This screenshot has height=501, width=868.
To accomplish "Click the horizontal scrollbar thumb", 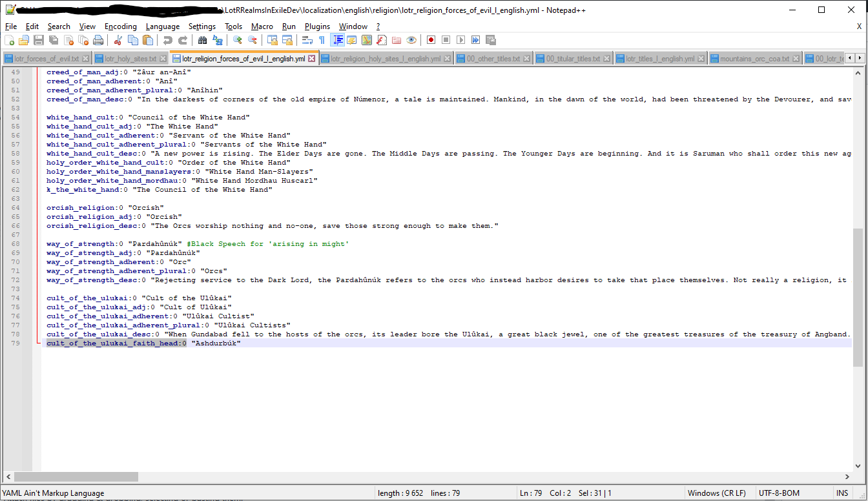I will pos(76,477).
